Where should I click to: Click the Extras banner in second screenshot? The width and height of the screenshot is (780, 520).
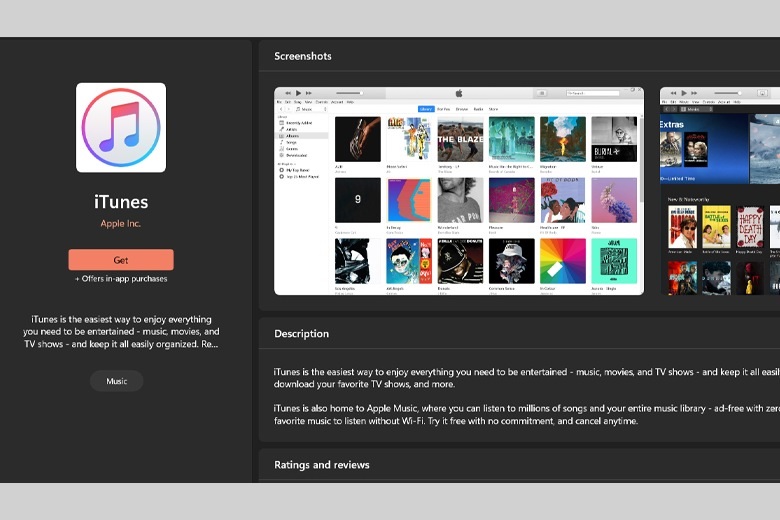click(x=704, y=149)
